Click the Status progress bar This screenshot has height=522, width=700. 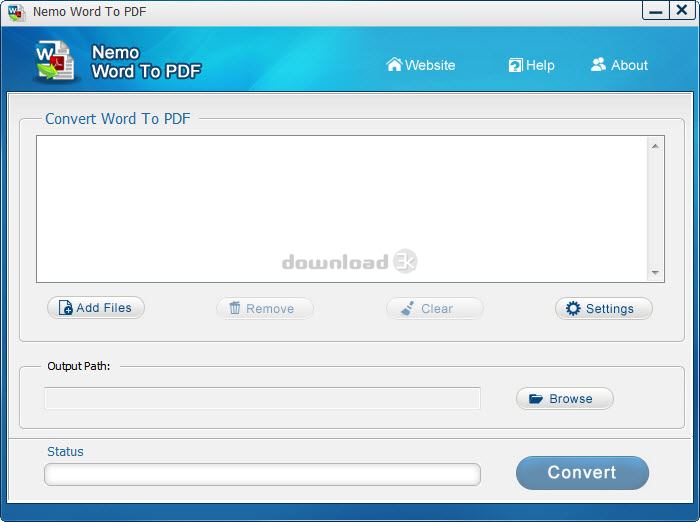pyautogui.click(x=262, y=474)
